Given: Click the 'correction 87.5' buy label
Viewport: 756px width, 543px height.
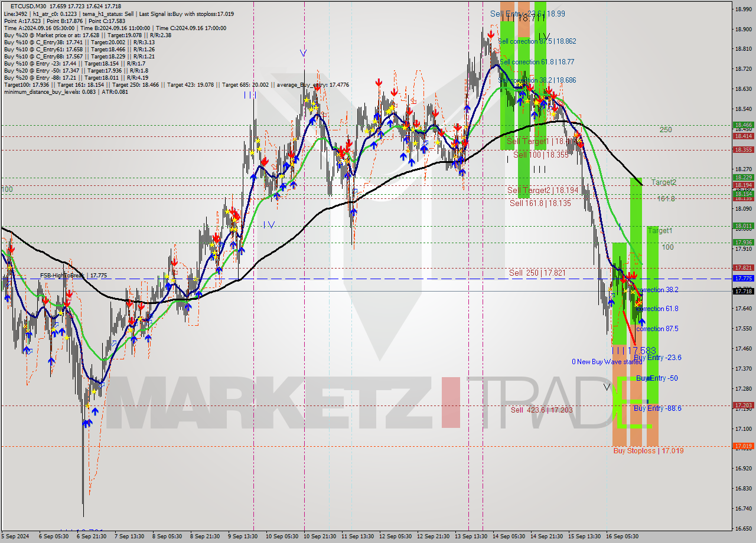Looking at the screenshot, I should coord(657,329).
